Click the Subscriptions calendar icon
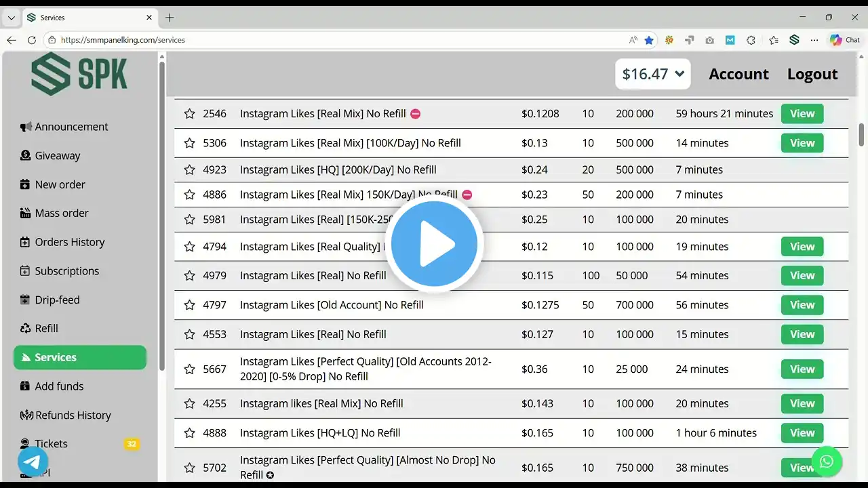The width and height of the screenshot is (868, 488). point(26,271)
